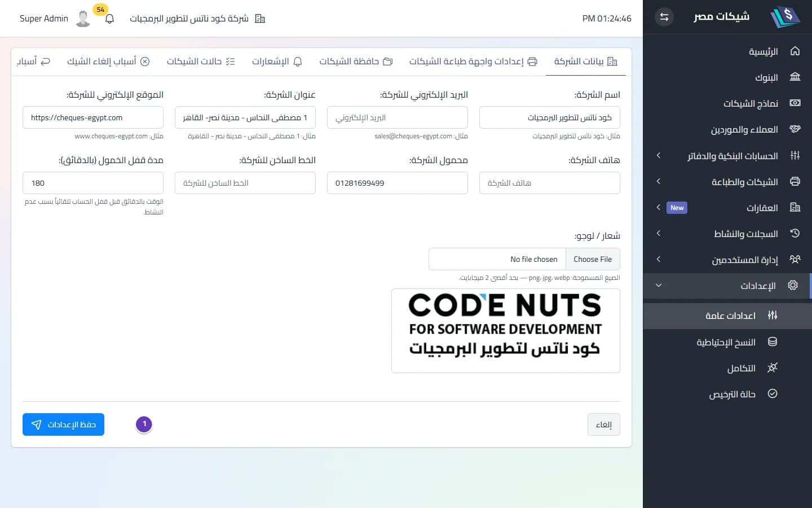Click Choose File button for logo
Screen dimensions: 812x508
[593, 259]
